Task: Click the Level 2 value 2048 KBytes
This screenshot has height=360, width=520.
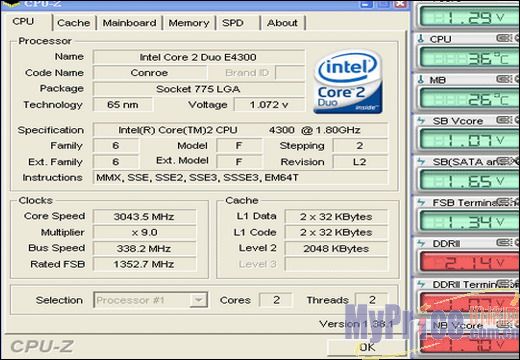Action: [x=336, y=248]
